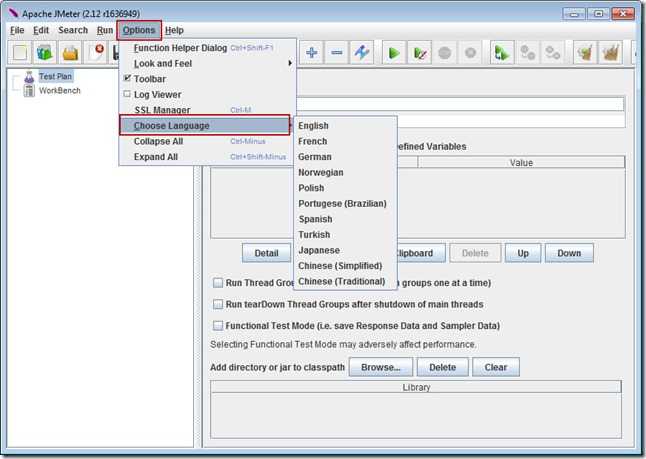Click the Collapse All minus toolbar icon
646x459 pixels.
pos(337,53)
